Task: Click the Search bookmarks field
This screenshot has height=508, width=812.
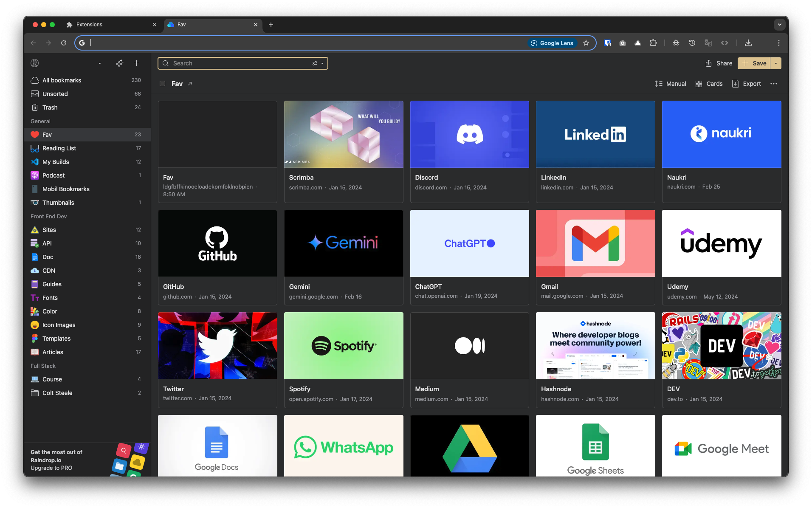Action: [x=243, y=63]
